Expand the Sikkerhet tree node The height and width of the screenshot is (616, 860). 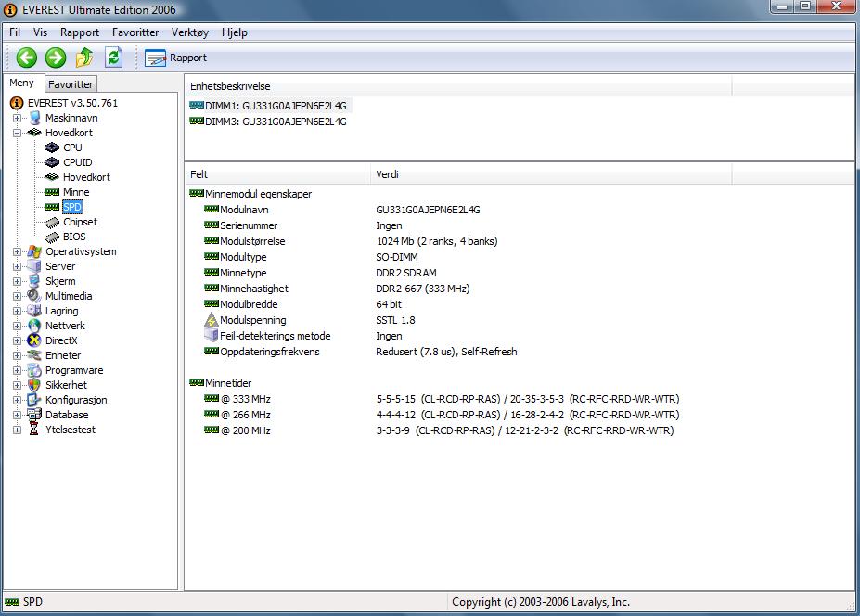pyautogui.click(x=17, y=385)
